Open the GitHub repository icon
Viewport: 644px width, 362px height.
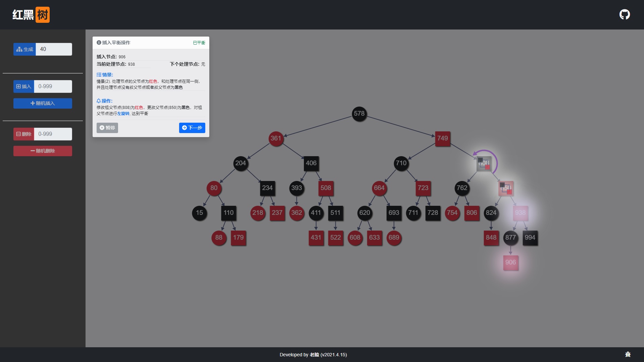[625, 14]
